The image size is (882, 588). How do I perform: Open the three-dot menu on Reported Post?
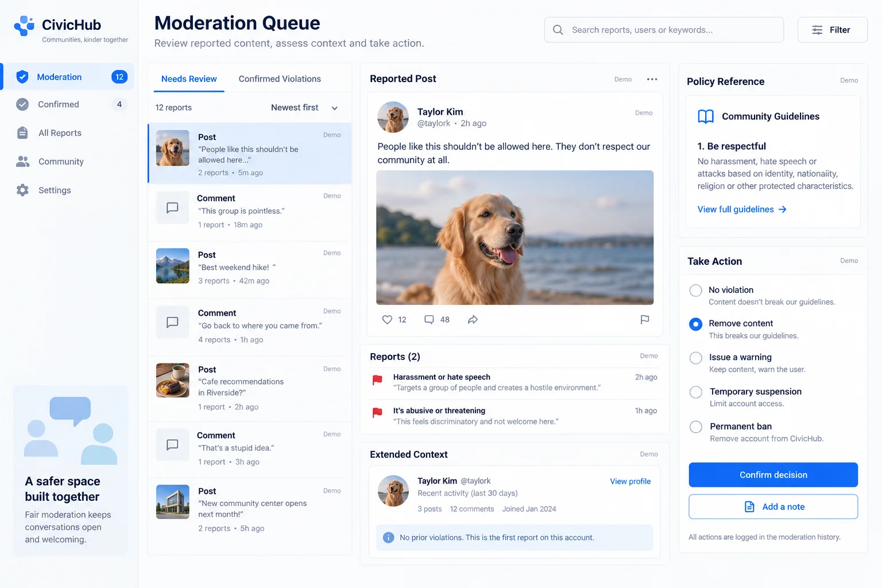coord(652,79)
